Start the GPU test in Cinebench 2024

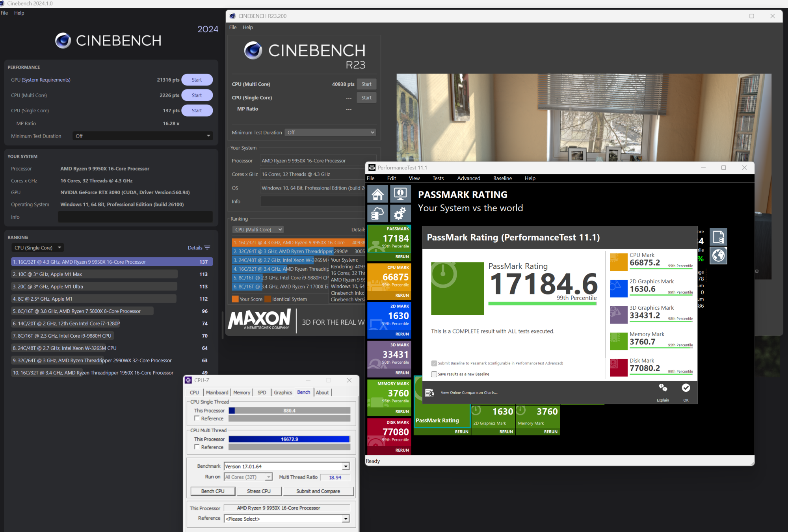pyautogui.click(x=197, y=80)
